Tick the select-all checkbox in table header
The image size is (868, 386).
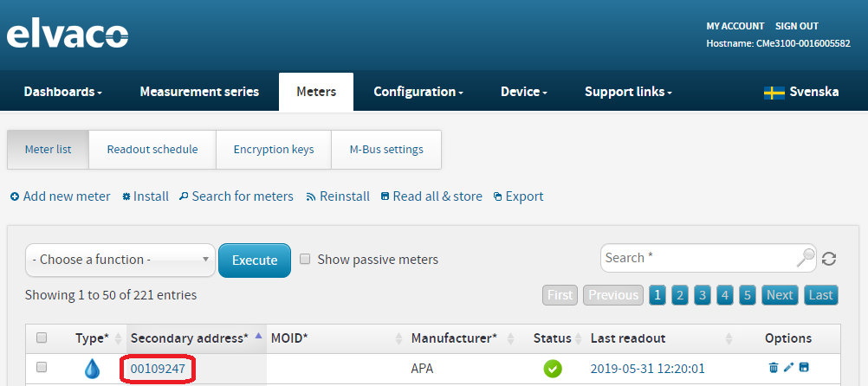(42, 338)
